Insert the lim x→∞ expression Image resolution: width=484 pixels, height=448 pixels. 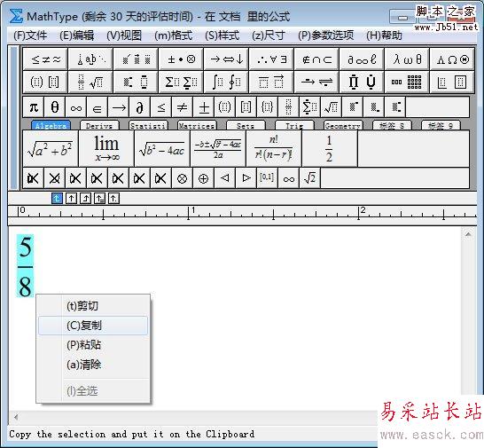click(106, 149)
